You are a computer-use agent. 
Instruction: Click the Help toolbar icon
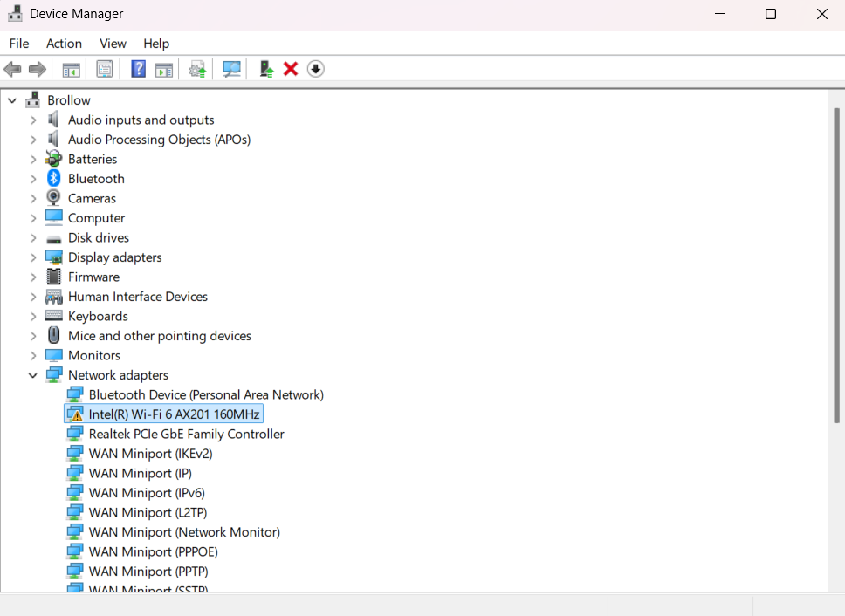(x=138, y=69)
